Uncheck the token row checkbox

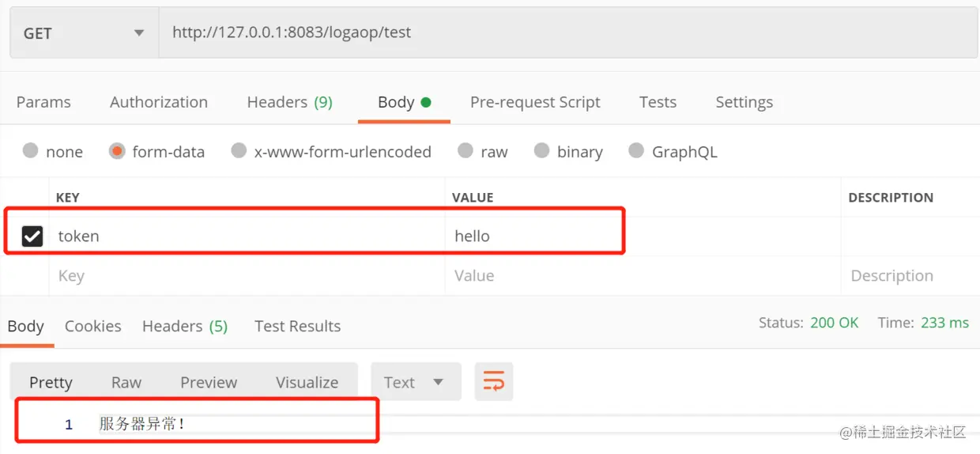click(32, 236)
